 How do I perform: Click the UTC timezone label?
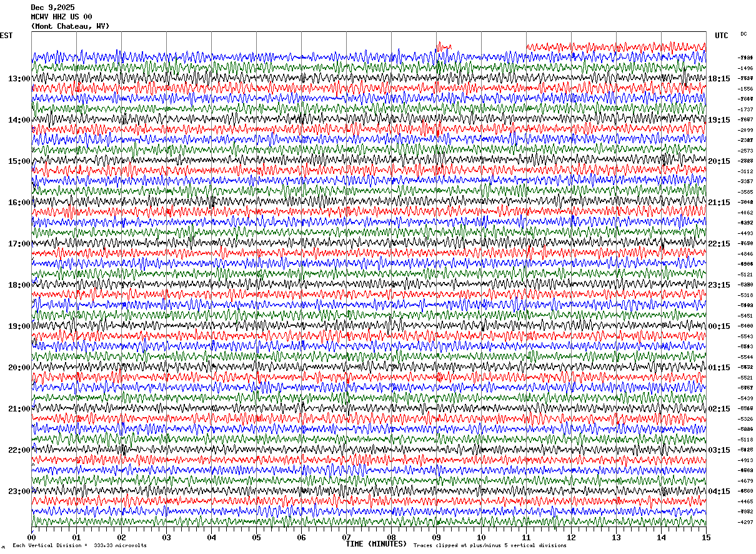click(722, 36)
